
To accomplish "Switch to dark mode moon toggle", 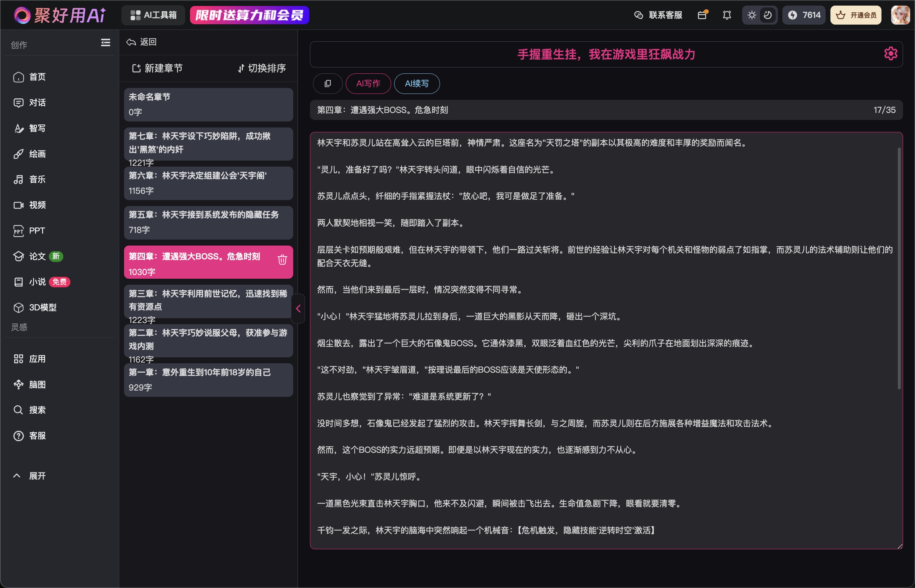I will (767, 15).
